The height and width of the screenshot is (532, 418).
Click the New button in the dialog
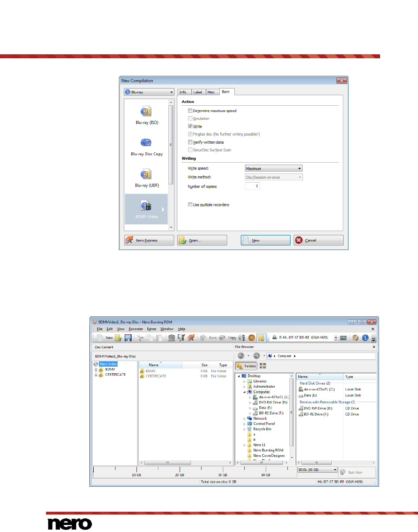tap(266, 240)
